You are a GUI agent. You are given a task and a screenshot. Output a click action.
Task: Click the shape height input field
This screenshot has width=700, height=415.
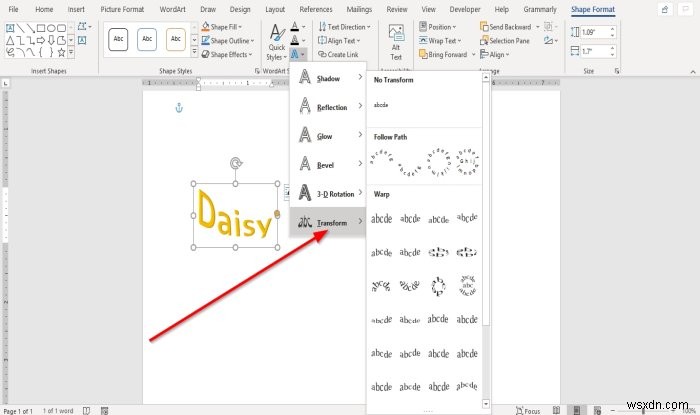click(595, 32)
